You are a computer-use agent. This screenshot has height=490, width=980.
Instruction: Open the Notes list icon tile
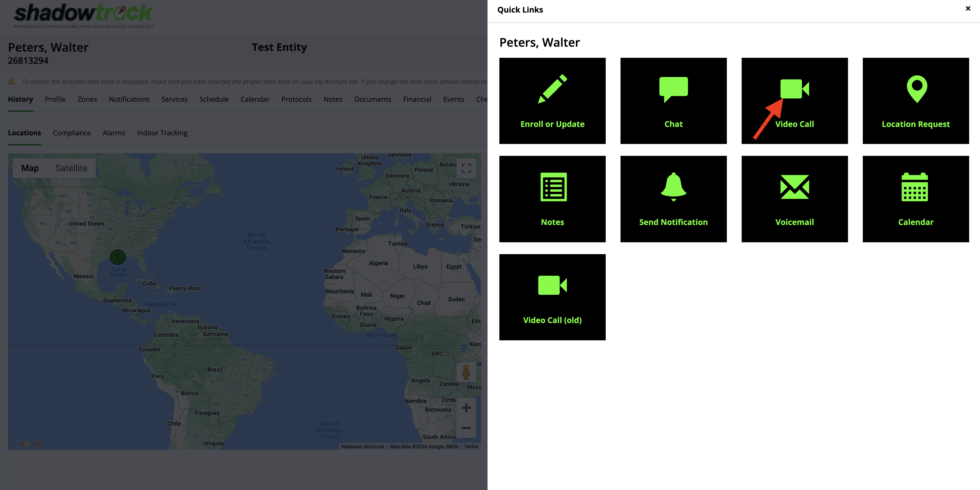(553, 187)
